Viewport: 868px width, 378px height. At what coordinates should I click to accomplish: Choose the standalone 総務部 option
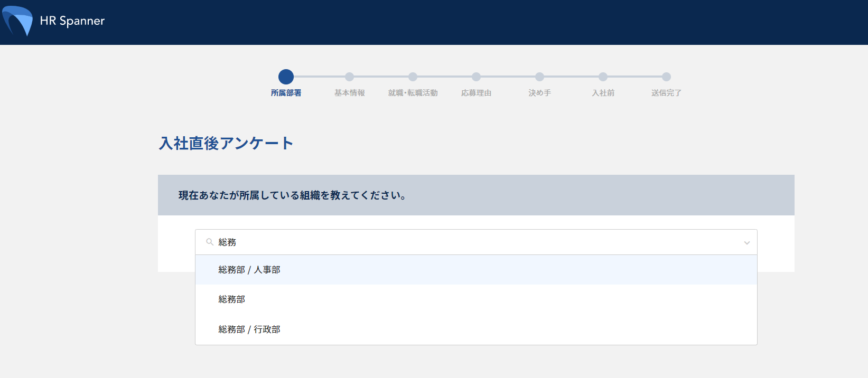pyautogui.click(x=232, y=299)
